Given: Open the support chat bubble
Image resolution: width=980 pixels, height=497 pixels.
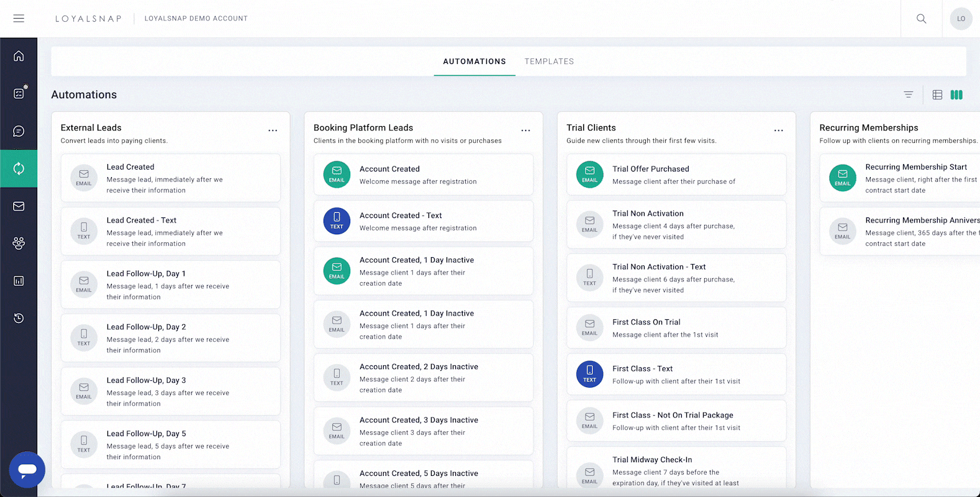Looking at the screenshot, I should tap(27, 470).
